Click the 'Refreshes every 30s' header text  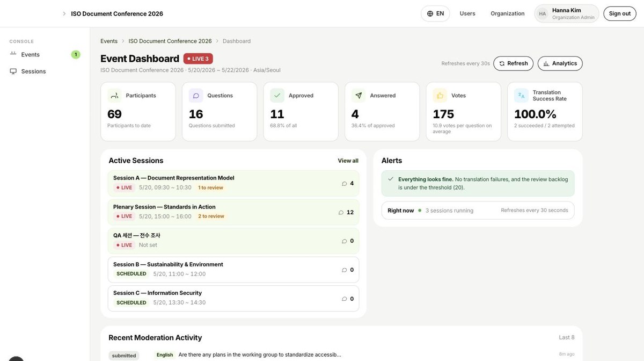pyautogui.click(x=465, y=63)
